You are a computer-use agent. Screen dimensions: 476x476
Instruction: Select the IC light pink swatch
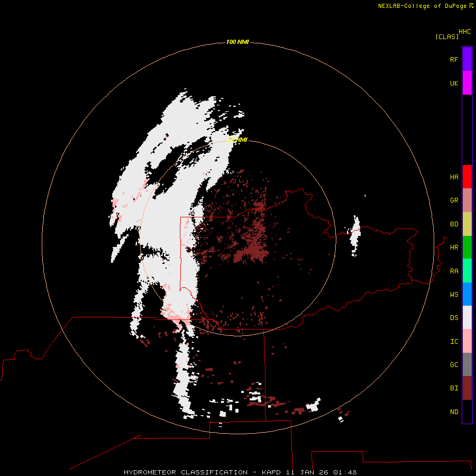[467, 341]
